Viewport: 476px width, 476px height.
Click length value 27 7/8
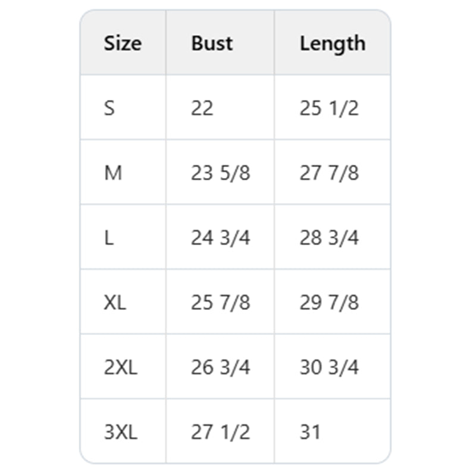click(x=329, y=173)
